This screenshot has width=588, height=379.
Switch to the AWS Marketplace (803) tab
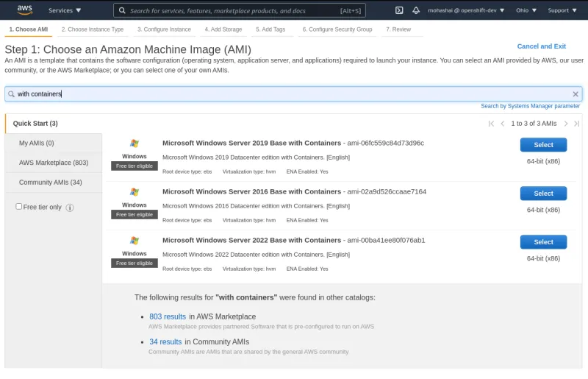[x=54, y=163]
